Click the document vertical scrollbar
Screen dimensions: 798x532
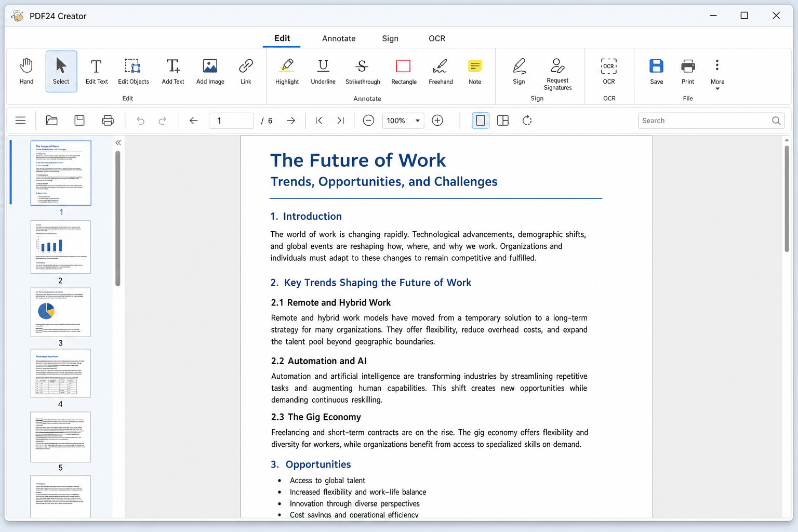pos(787,198)
